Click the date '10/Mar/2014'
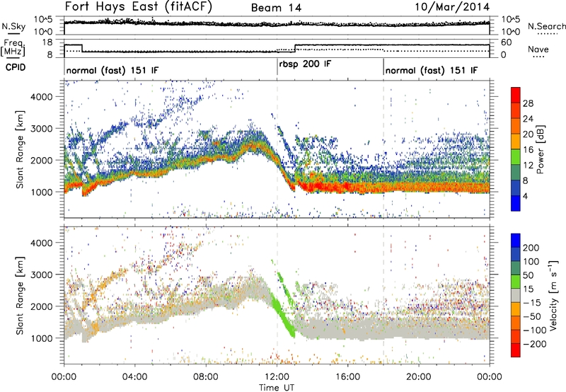This screenshot has width=566, height=392. pyautogui.click(x=452, y=7)
